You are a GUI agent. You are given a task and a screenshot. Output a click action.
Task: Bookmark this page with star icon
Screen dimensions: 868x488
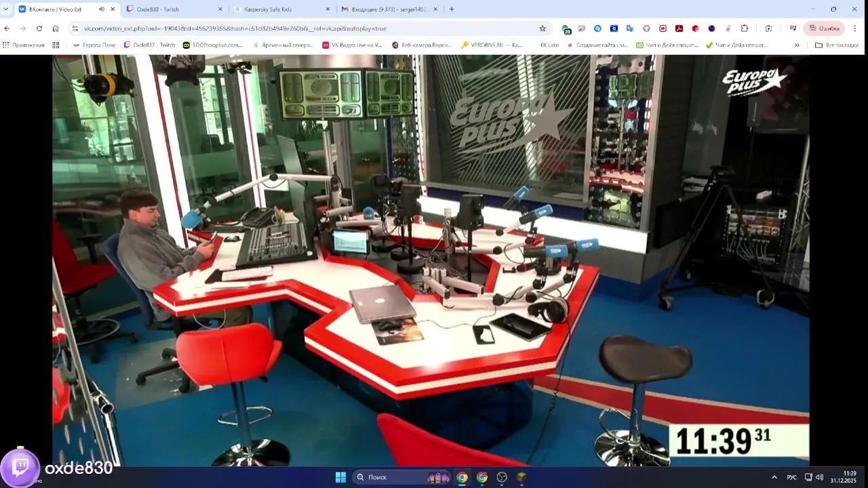click(542, 28)
